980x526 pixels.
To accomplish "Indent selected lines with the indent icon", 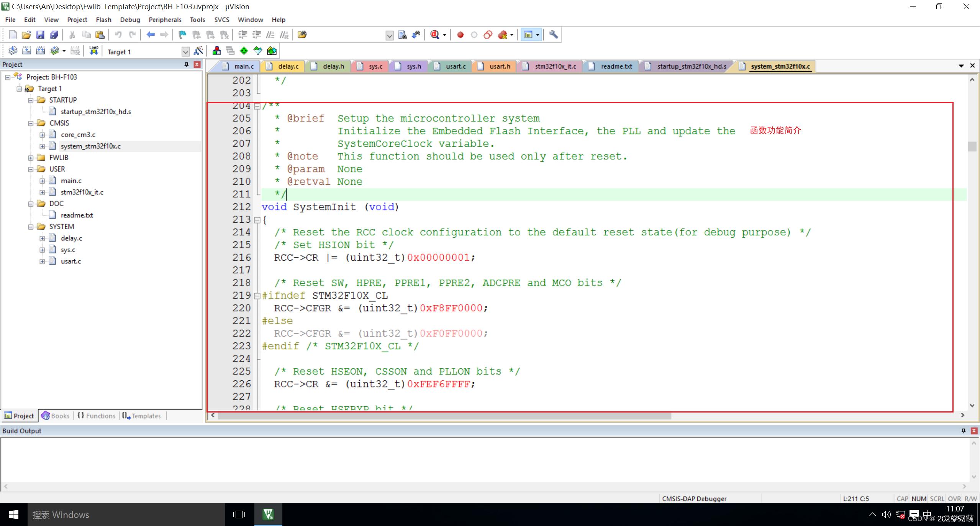I will (243, 35).
